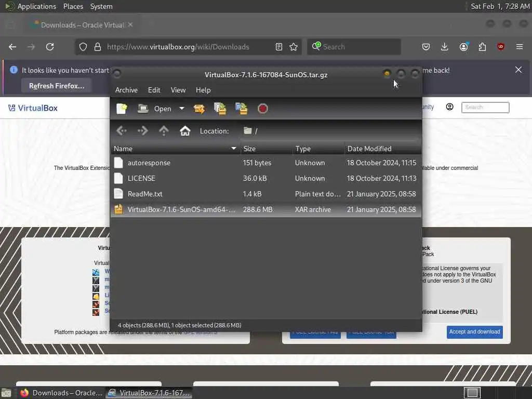Close the Downloads – Oracle Virtual tab

130,25
